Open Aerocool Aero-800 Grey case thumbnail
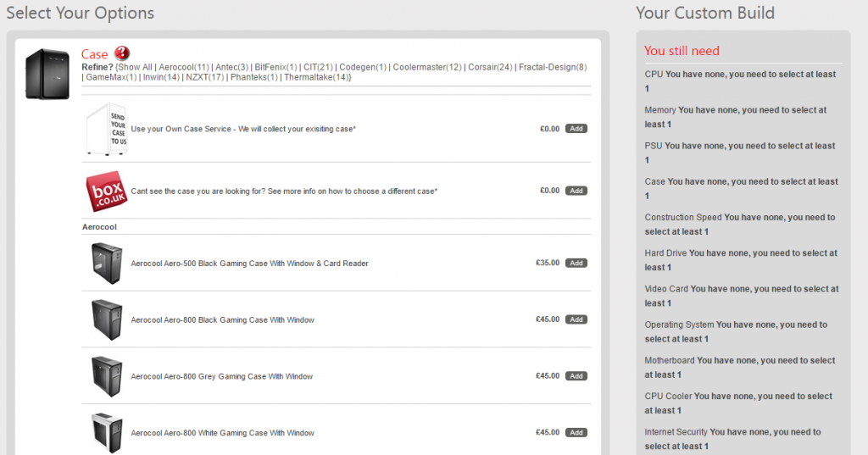868x455 pixels. click(x=107, y=376)
